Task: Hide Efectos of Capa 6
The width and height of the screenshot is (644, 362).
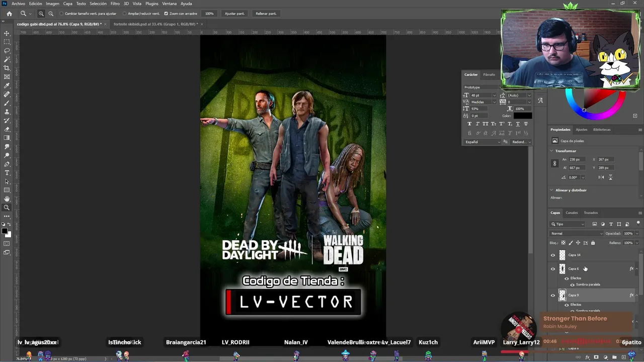Action: pos(567,278)
